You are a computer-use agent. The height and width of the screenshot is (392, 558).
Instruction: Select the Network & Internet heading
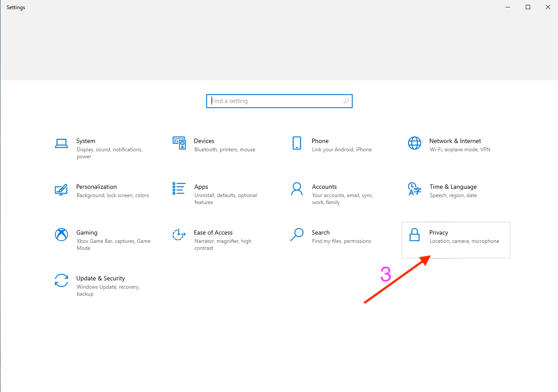[455, 141]
